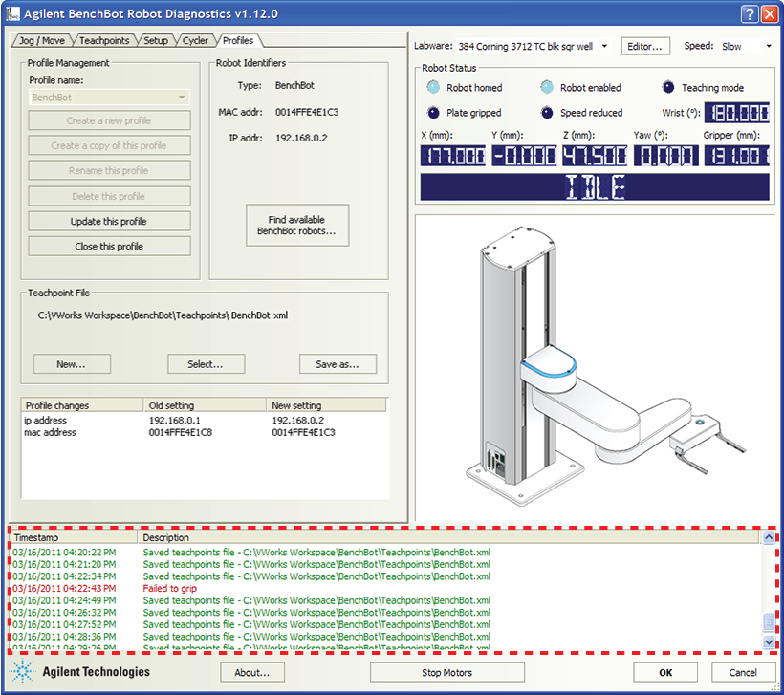The width and height of the screenshot is (784, 695).
Task: Click the Speed reduced indicator light
Action: [x=546, y=113]
